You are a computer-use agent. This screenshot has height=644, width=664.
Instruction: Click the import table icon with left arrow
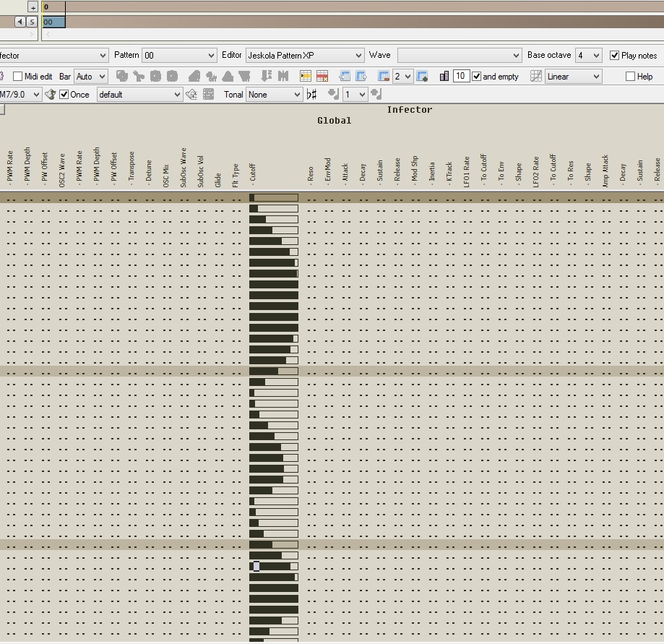click(x=345, y=77)
